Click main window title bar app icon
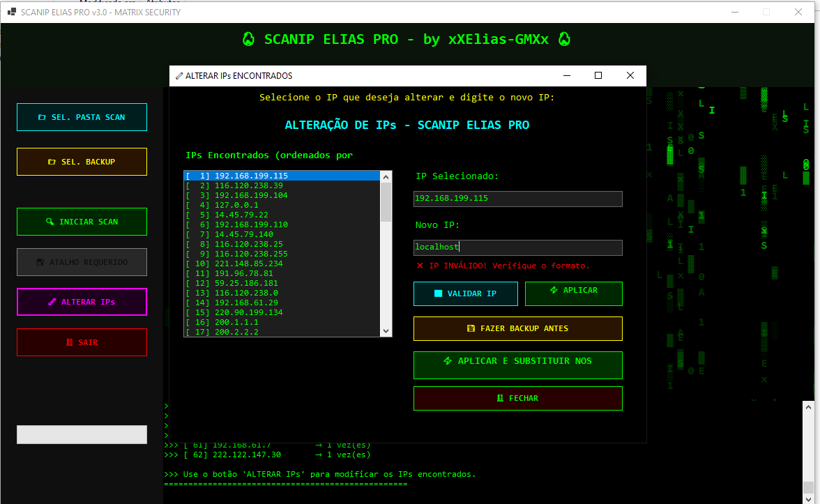The width and height of the screenshot is (820, 504). pos(11,11)
